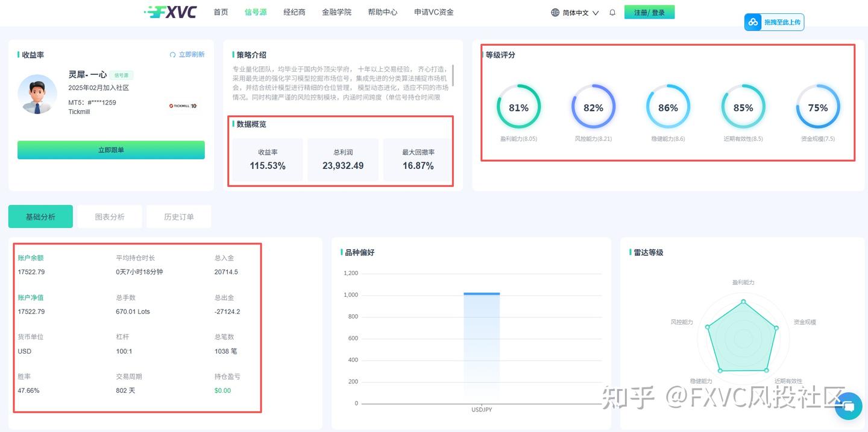This screenshot has height=432, width=868.
Task: Click the blue cloud upload icon
Action: pyautogui.click(x=753, y=22)
